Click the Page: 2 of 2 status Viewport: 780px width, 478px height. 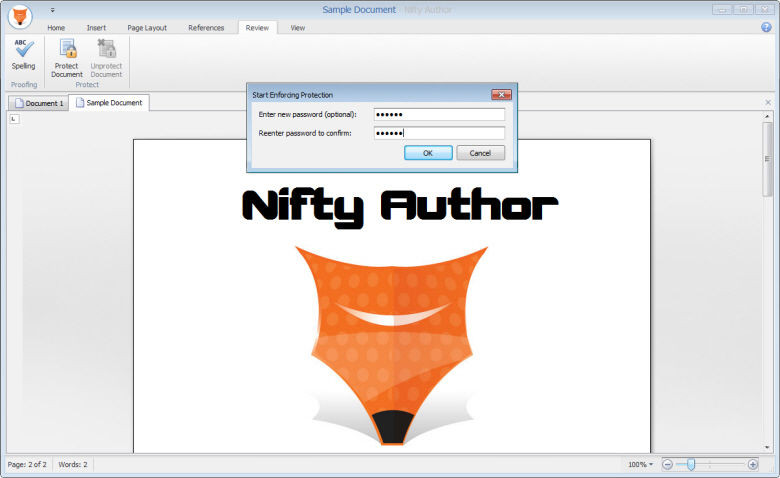tap(27, 465)
